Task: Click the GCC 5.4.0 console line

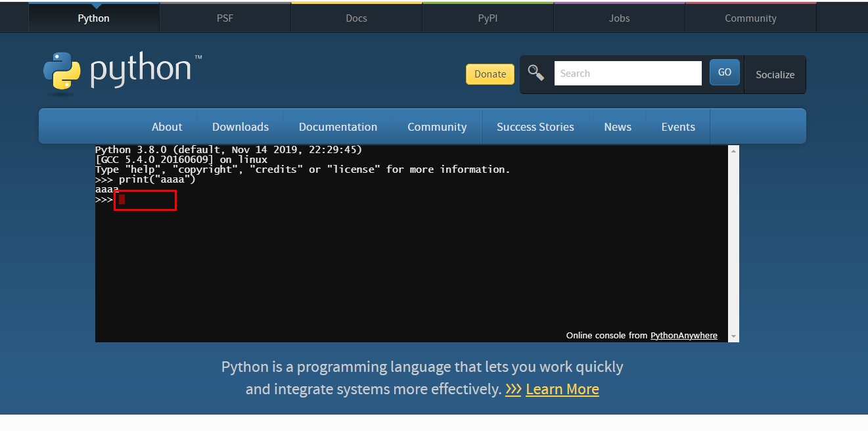Action: pos(181,160)
